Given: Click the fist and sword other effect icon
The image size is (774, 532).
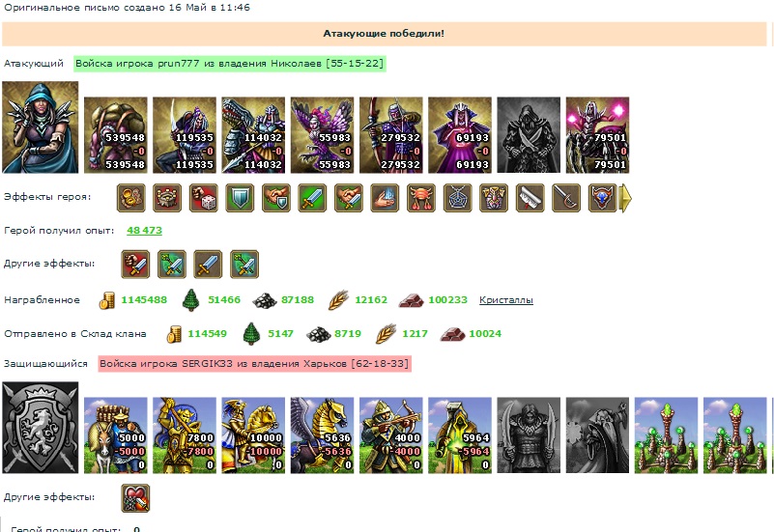Looking at the screenshot, I should [x=135, y=265].
